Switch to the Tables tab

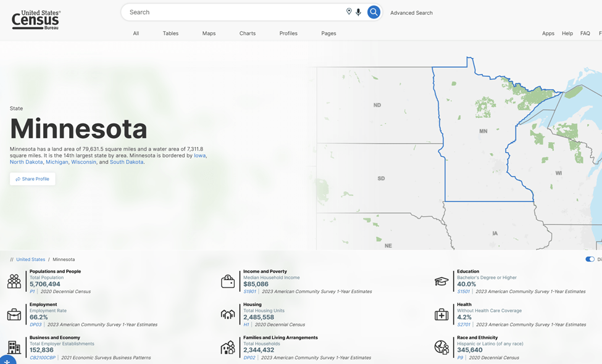click(170, 33)
